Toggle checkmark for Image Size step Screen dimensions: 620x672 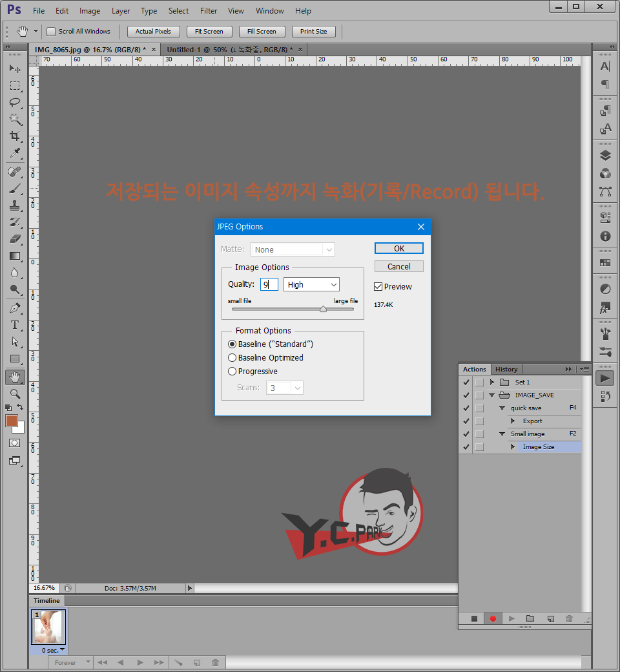pos(466,447)
